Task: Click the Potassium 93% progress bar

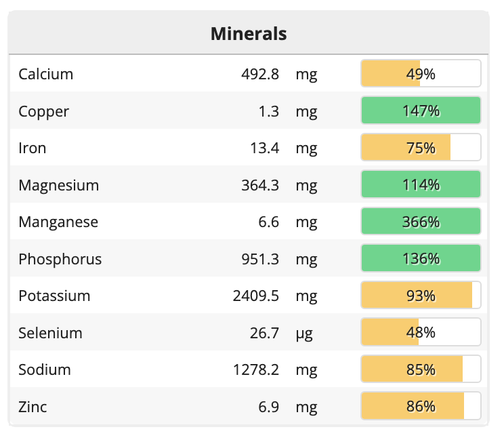Action: pos(421,296)
